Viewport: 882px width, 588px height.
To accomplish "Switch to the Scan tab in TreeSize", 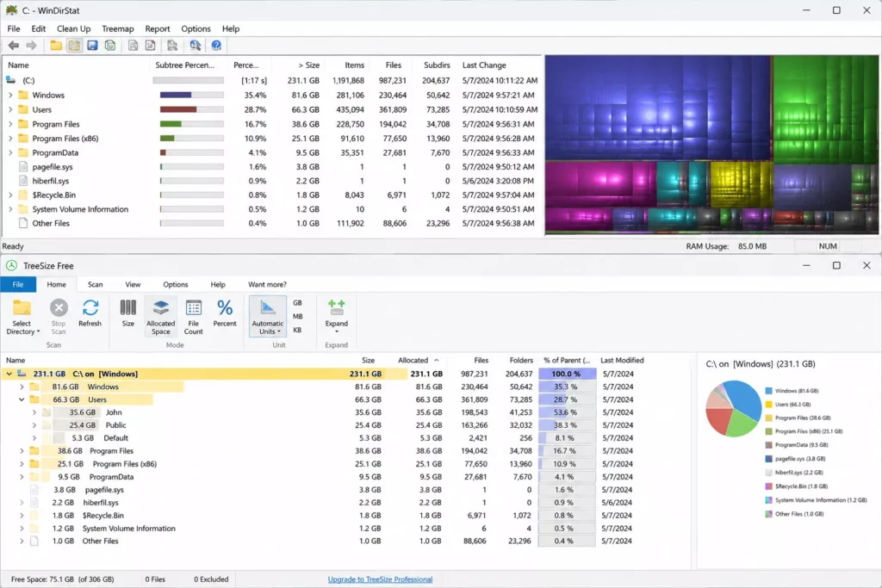I will [x=95, y=284].
